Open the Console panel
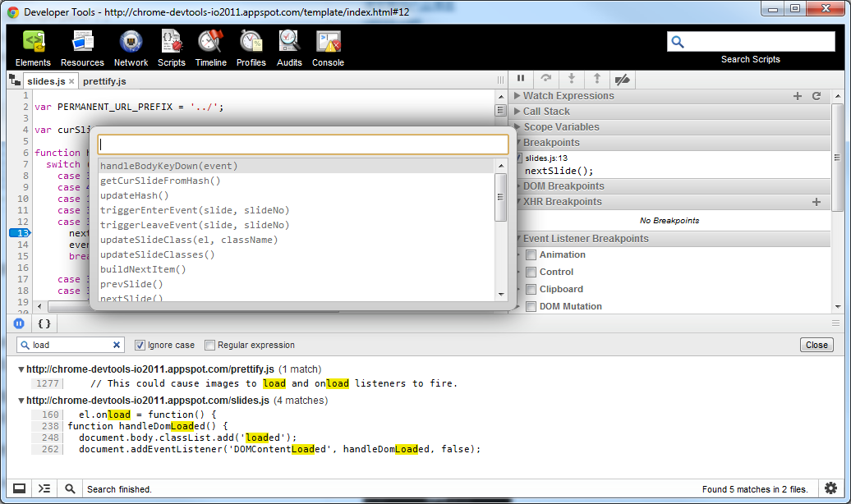851x504 pixels. point(329,48)
